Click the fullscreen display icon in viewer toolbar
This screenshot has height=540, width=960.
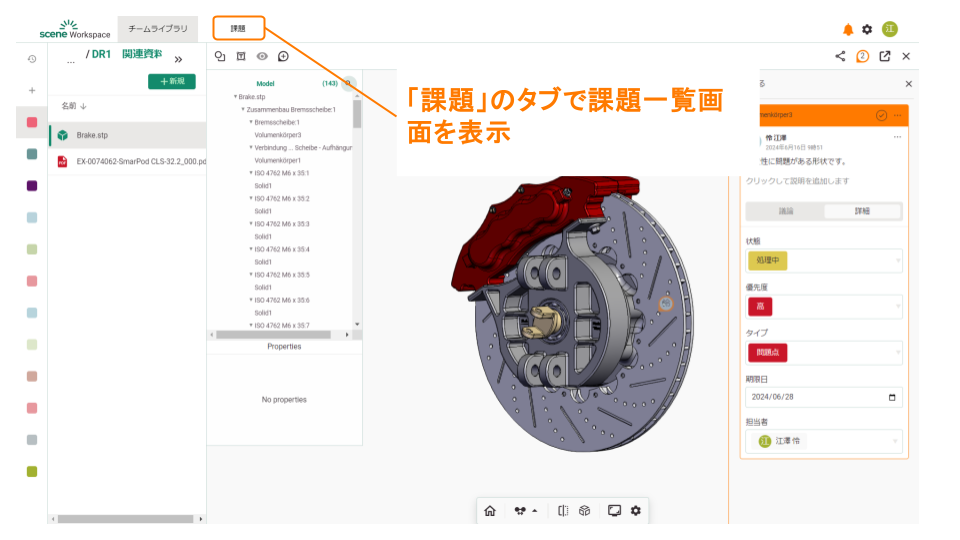tap(614, 510)
